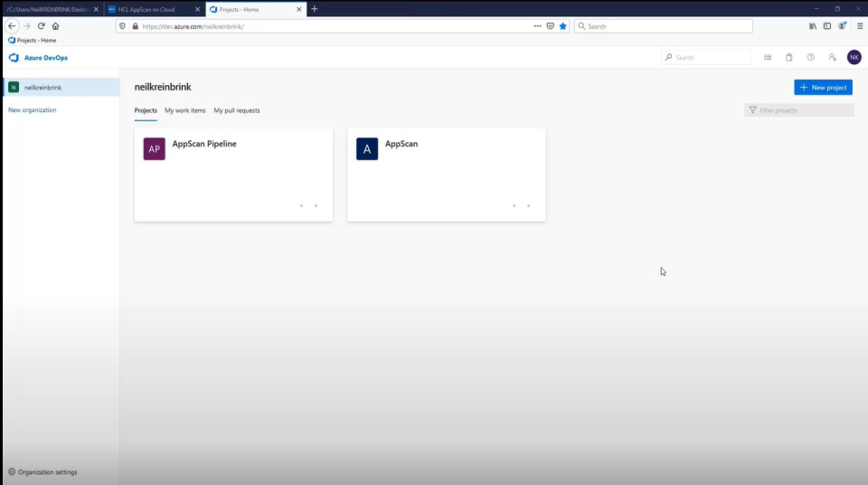Open the Firefox Library icon
The width and height of the screenshot is (868, 485).
[x=813, y=26]
